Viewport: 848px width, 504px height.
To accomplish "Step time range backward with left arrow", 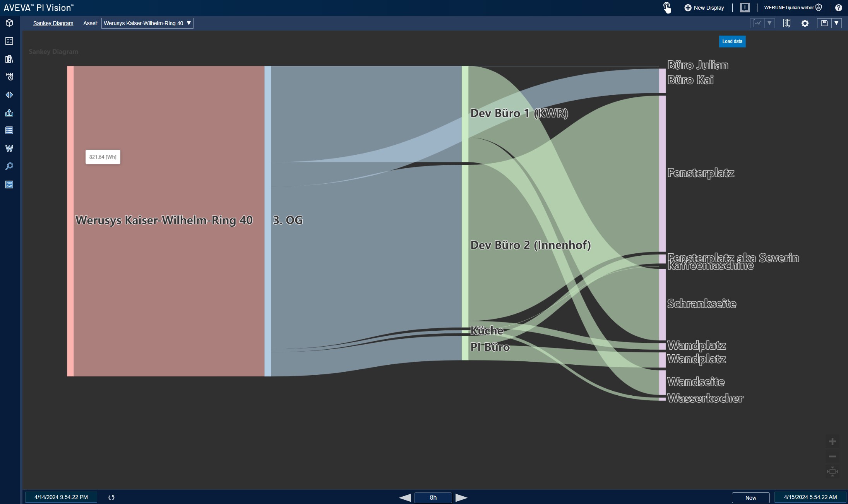I will pyautogui.click(x=405, y=497).
